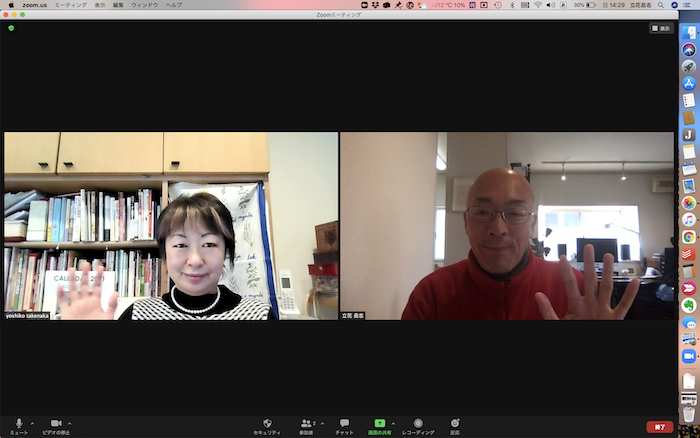Open the Participants panel
Screen dimensions: 700x438
tap(306, 424)
